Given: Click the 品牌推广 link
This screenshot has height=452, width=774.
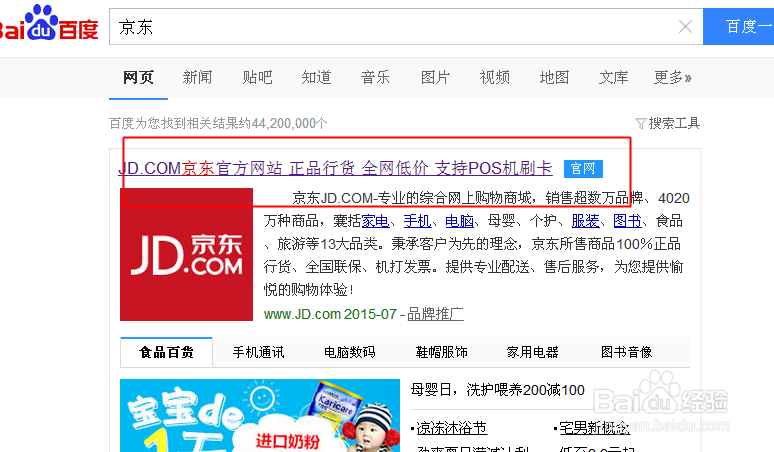Looking at the screenshot, I should click(x=435, y=314).
